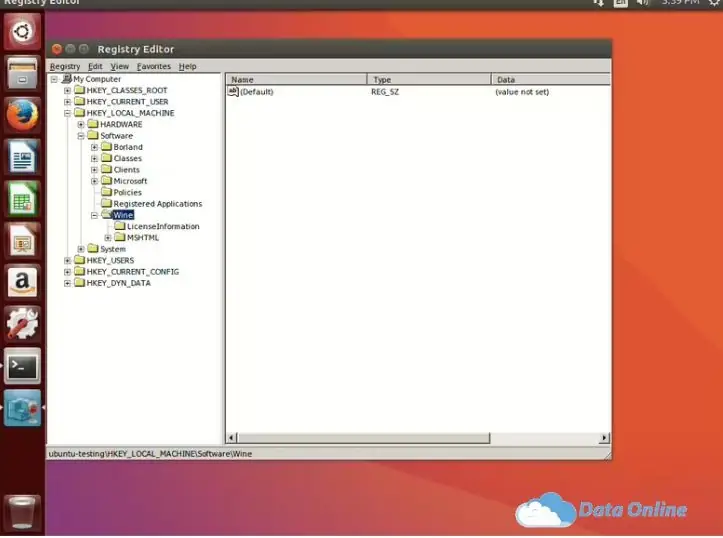Select the Classes key

click(127, 158)
